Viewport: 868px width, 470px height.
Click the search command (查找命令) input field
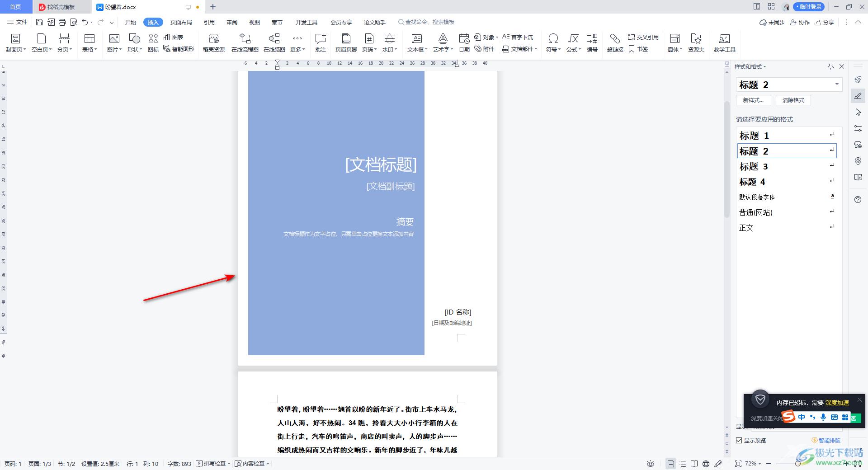(426, 22)
